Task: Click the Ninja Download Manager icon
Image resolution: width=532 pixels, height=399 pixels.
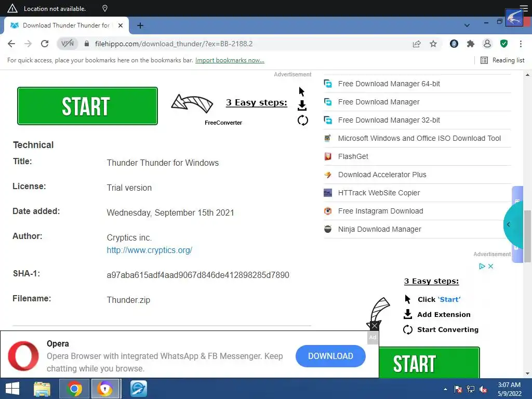Action: [x=328, y=229]
